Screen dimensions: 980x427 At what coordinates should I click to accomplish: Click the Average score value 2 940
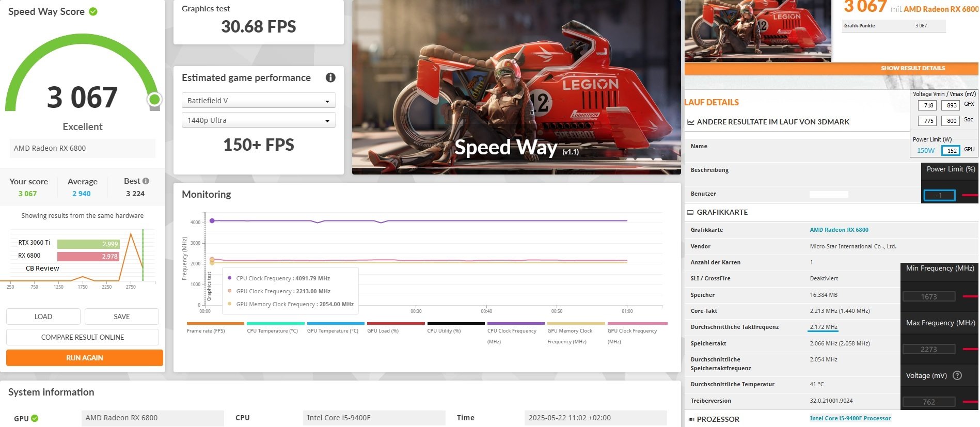pos(82,194)
